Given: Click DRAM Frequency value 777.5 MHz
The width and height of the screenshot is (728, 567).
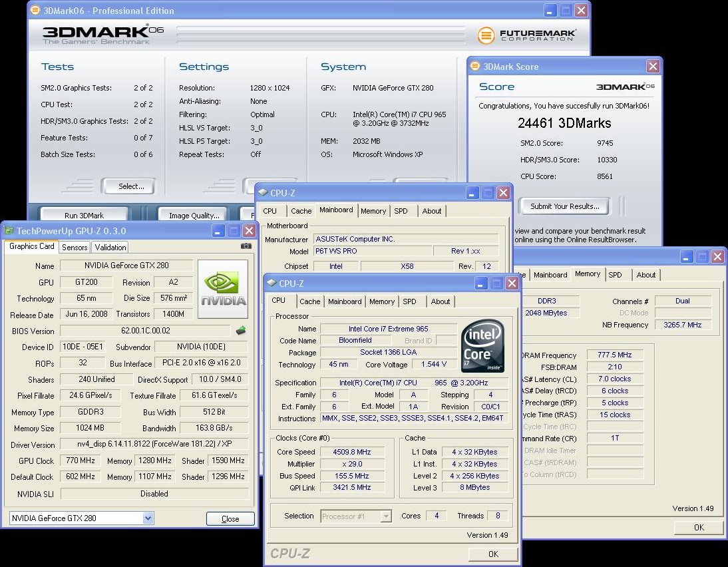Looking at the screenshot, I should click(x=615, y=355).
